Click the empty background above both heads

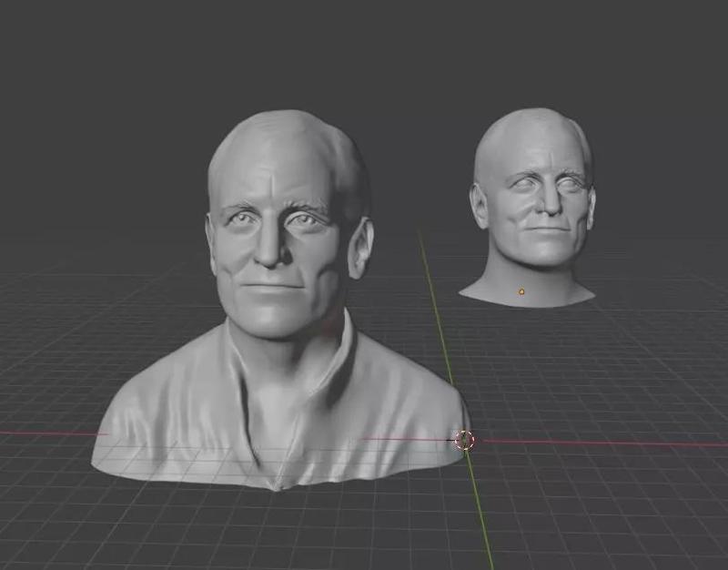[x=409, y=55]
